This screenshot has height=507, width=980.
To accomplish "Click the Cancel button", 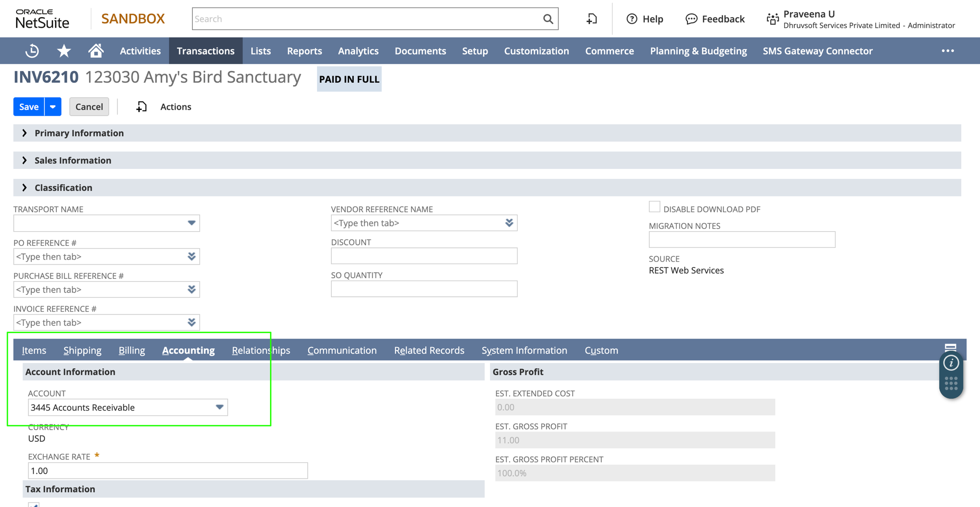I will [89, 107].
